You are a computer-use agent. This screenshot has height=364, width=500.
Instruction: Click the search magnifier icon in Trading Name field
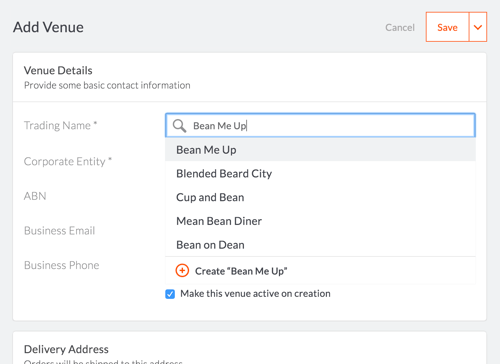pos(179,126)
